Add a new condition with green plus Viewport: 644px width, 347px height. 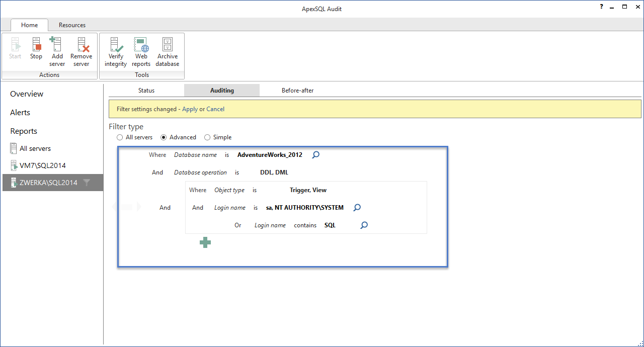[x=205, y=243]
